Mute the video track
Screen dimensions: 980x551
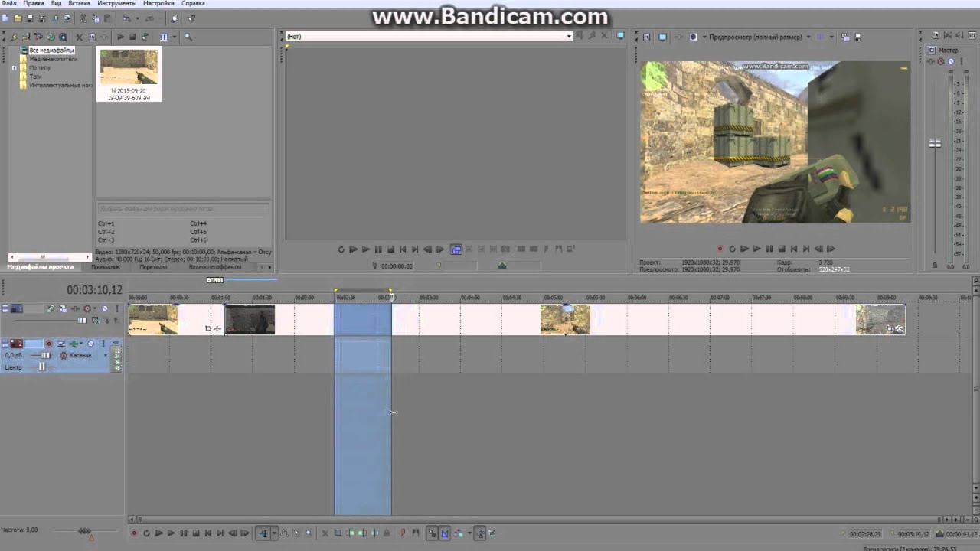pos(104,309)
